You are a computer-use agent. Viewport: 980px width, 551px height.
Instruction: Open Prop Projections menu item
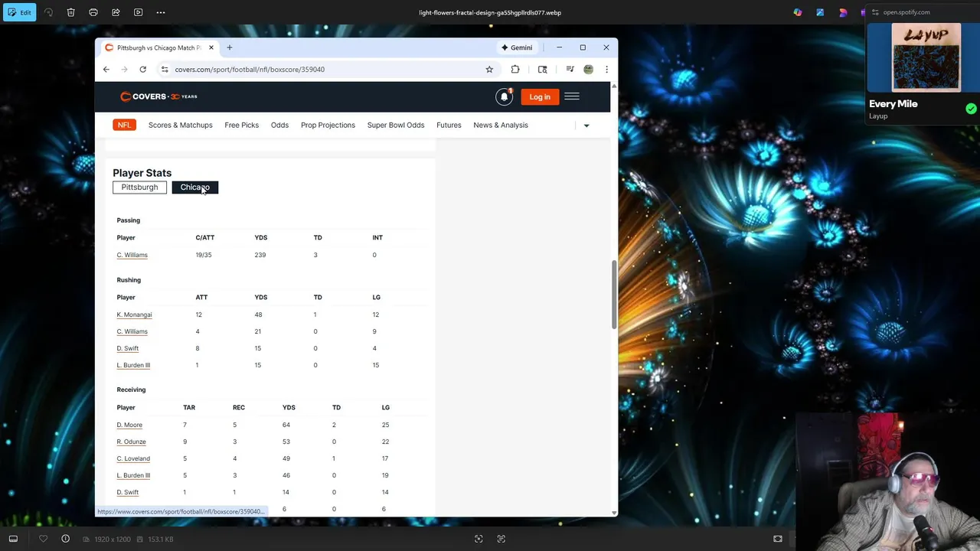(328, 125)
